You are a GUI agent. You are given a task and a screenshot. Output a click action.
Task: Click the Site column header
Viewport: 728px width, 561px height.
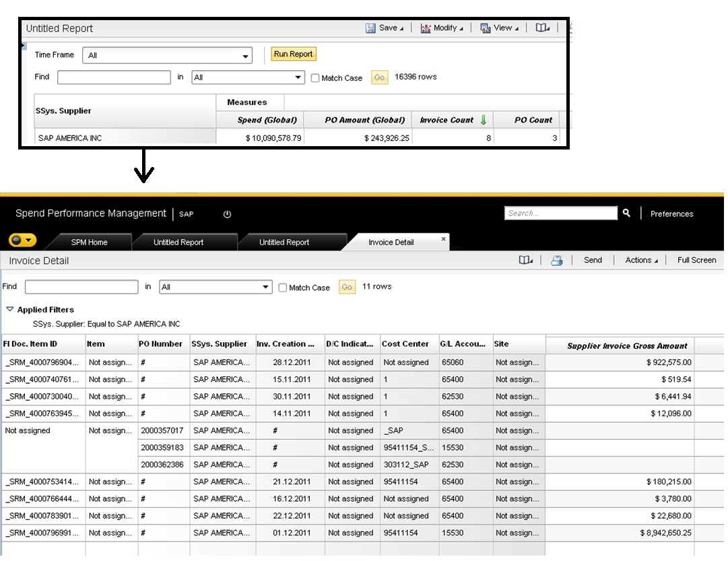519,344
